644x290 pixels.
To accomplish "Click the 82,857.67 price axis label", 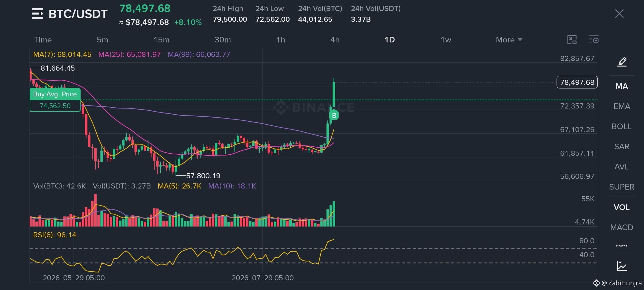I will point(577,59).
